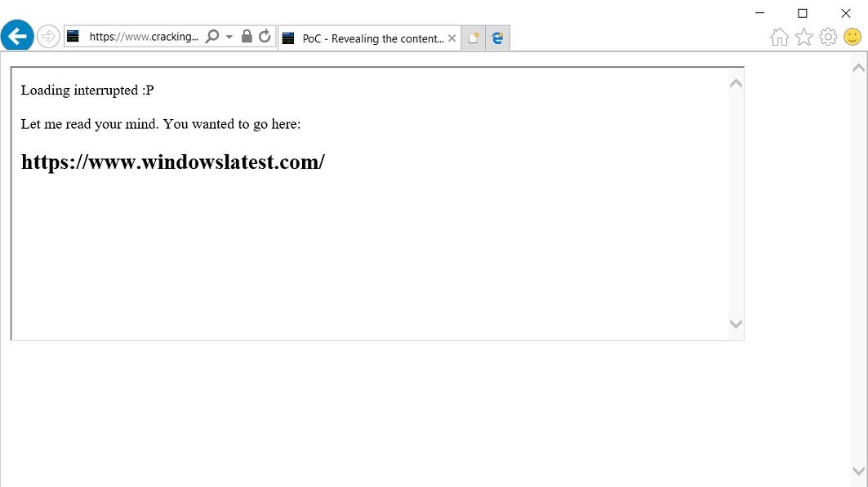View the padlock security report icon
The height and width of the screenshot is (487, 868).
tap(247, 37)
